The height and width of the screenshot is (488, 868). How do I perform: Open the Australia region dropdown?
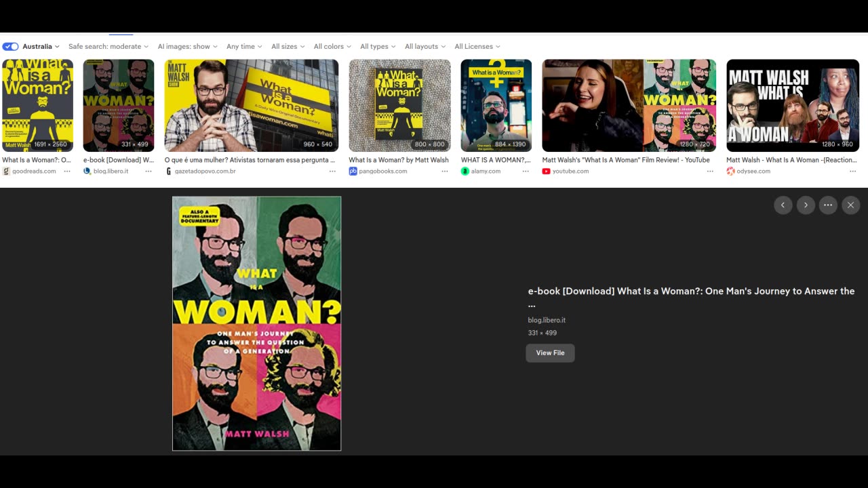[41, 47]
